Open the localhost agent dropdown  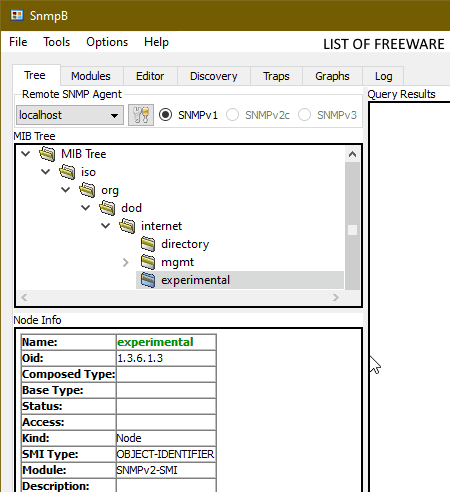click(x=70, y=115)
